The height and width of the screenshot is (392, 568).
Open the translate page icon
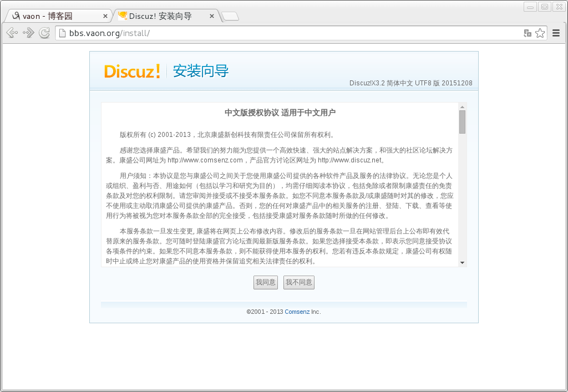coord(528,33)
